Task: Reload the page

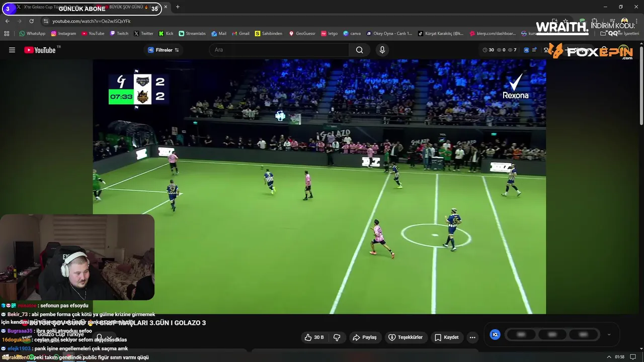Action: 31,21
